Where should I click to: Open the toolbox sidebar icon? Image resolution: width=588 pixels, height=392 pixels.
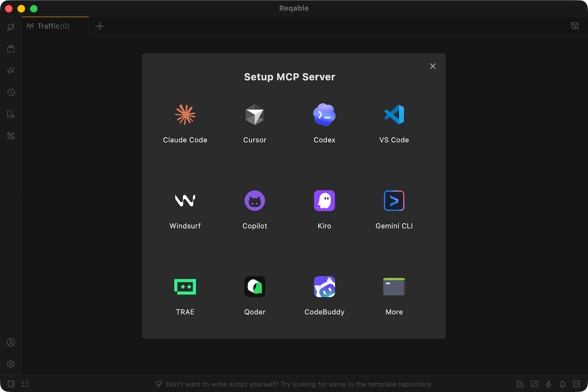11,136
